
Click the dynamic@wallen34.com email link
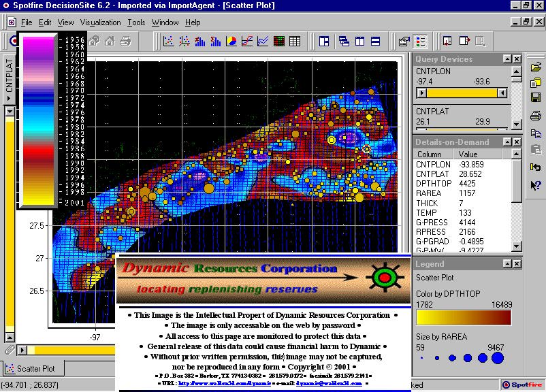329,382
